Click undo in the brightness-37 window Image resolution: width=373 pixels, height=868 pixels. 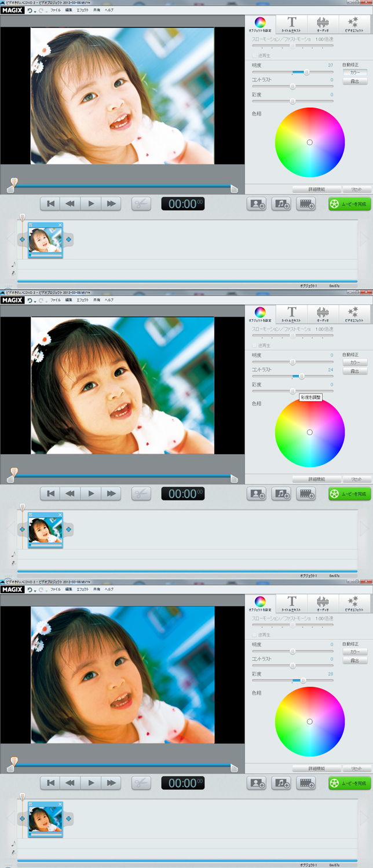tap(30, 10)
